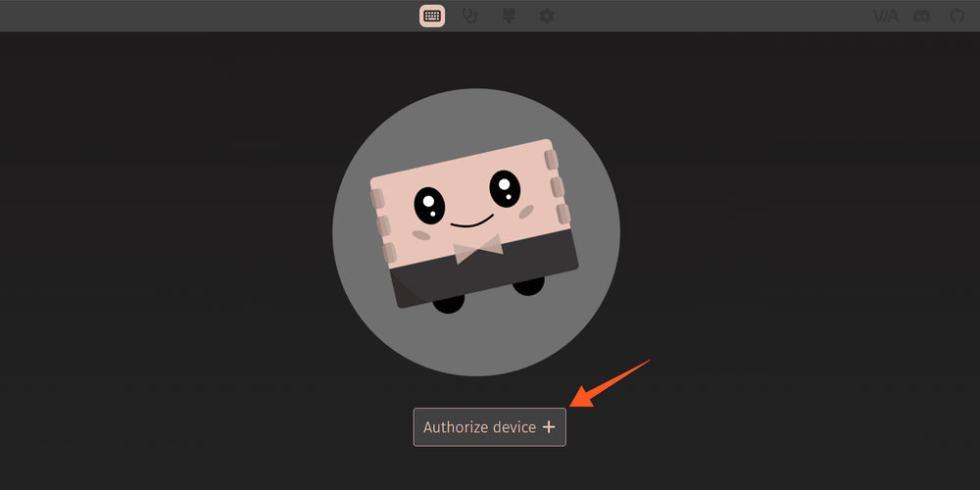Open the Configure keyboard tab
Screen dimensions: 980x490
pyautogui.click(x=432, y=16)
